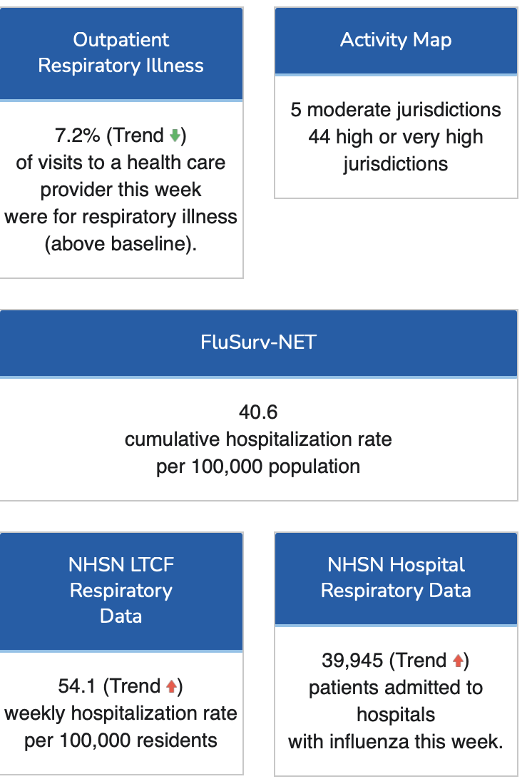Click red trend arrow beside 39,945
The width and height of the screenshot is (532, 779).
coord(459,661)
